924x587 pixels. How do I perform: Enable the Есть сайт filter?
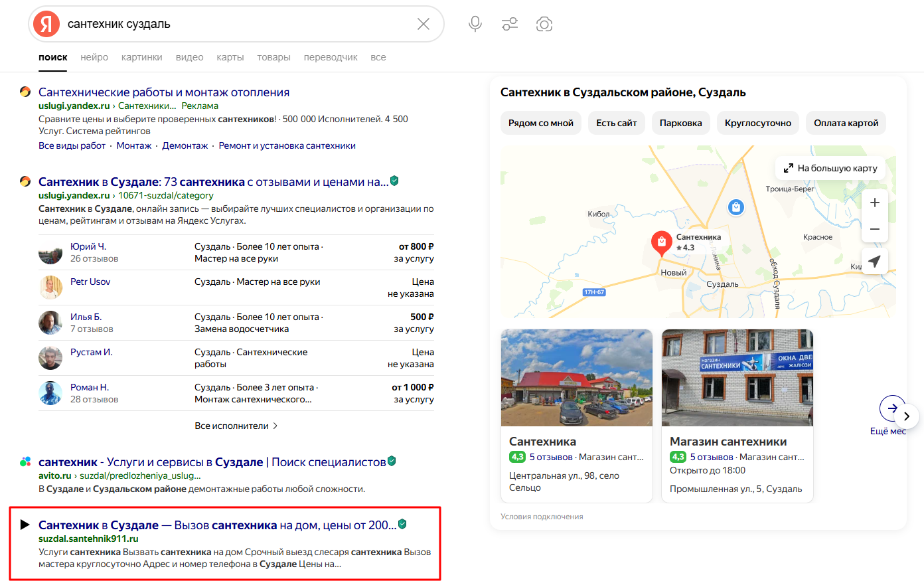click(x=616, y=123)
